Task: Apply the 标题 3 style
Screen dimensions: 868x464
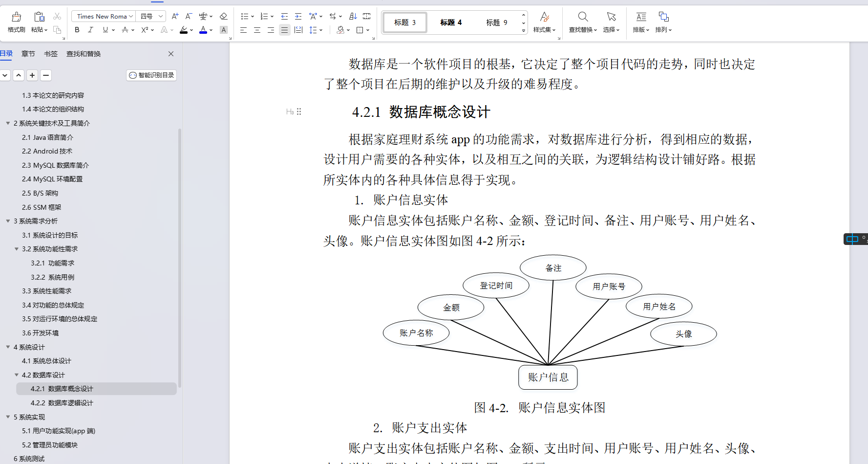Action: click(405, 22)
